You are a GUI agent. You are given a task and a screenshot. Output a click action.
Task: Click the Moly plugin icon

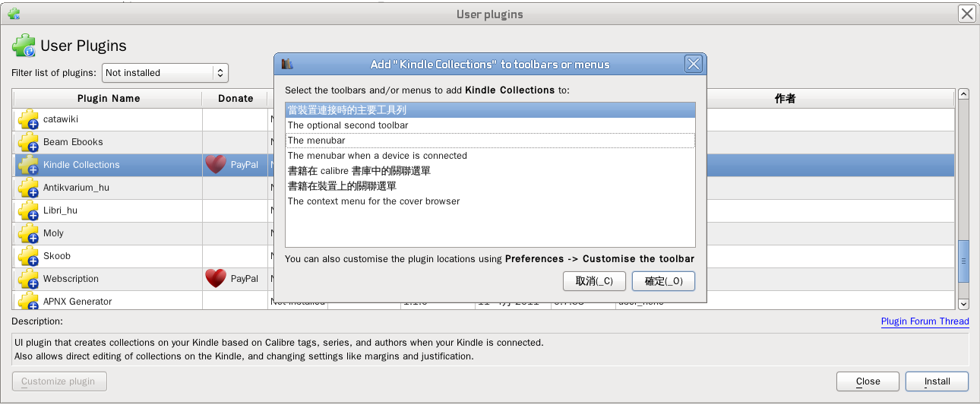pos(29,233)
